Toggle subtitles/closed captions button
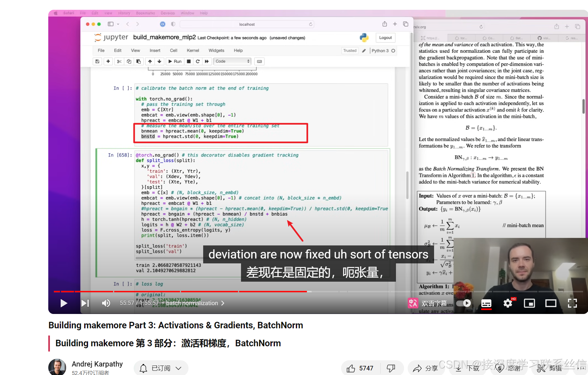This screenshot has height=375, width=588. [x=486, y=303]
